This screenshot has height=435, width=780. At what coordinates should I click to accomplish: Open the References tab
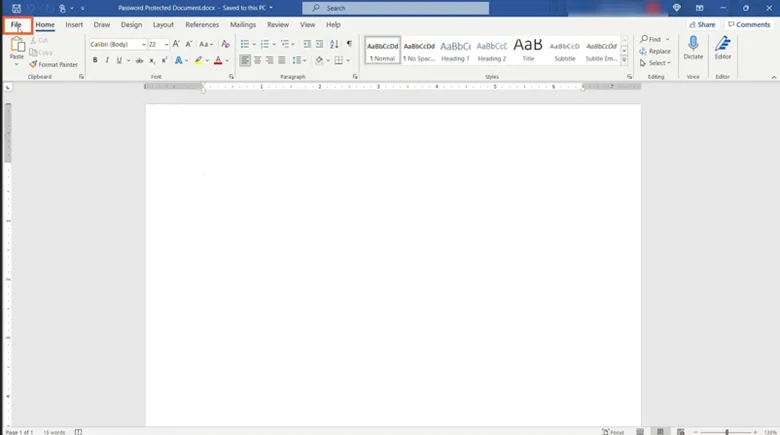tap(202, 25)
